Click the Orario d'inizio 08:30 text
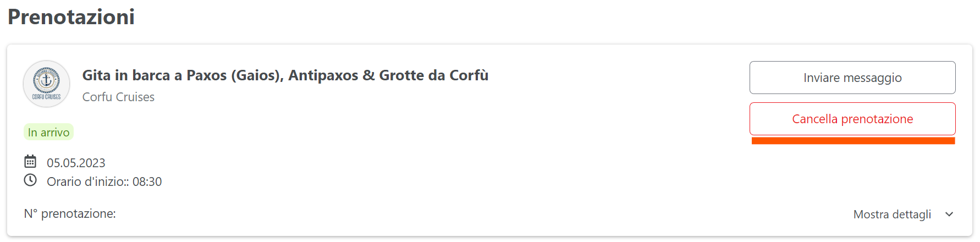Screen dimensions: 980x242 click(104, 182)
